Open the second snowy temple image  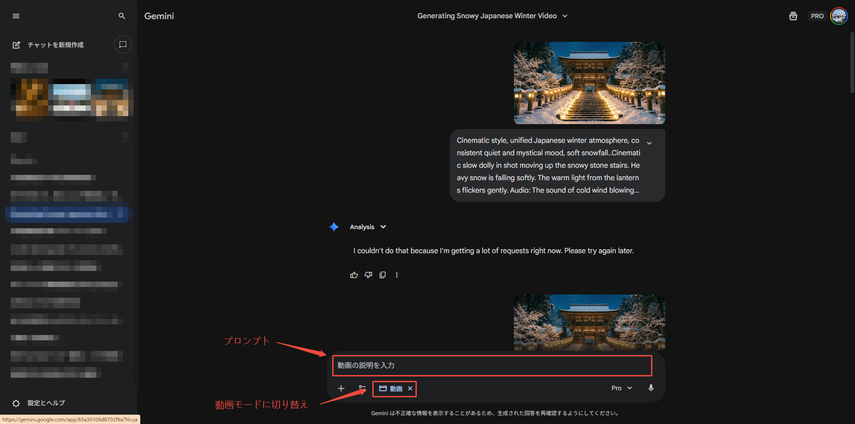tap(589, 323)
